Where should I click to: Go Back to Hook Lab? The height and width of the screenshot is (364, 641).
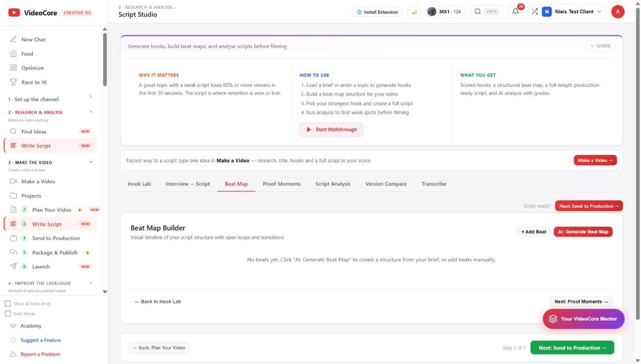point(158,302)
